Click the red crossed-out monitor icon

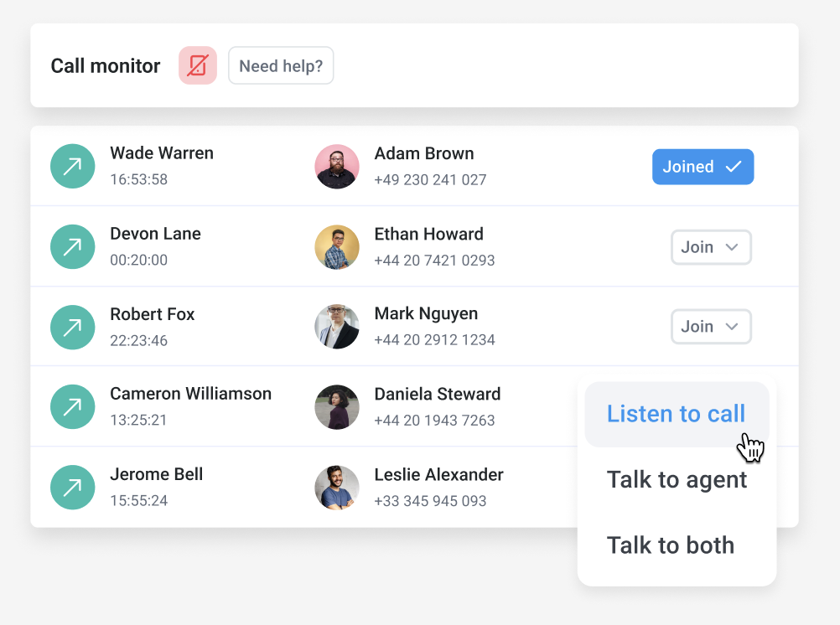pos(198,65)
